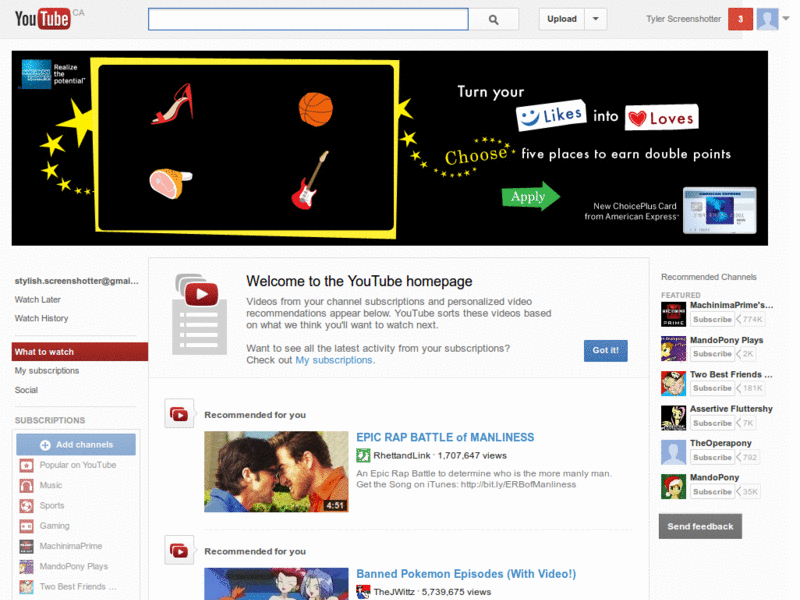Open Banned Pokemon Episodes video title
The height and width of the screenshot is (600, 800).
(466, 574)
